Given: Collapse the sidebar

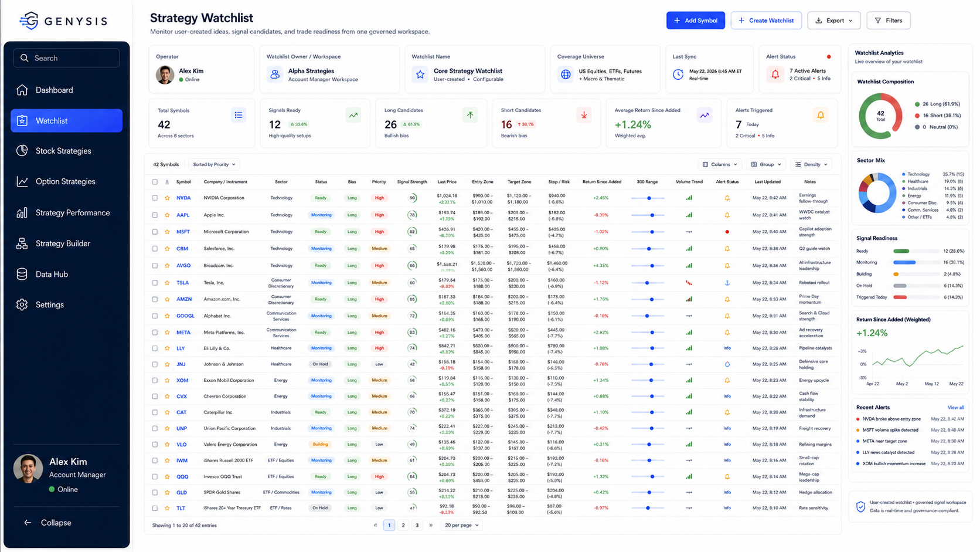Looking at the screenshot, I should [x=48, y=523].
